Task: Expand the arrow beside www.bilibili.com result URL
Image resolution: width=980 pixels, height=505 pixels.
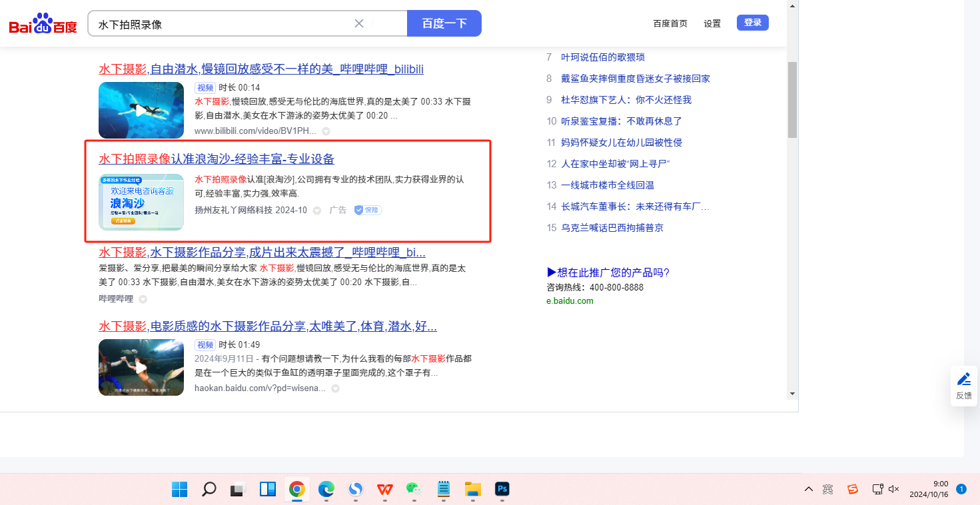Action: (326, 132)
